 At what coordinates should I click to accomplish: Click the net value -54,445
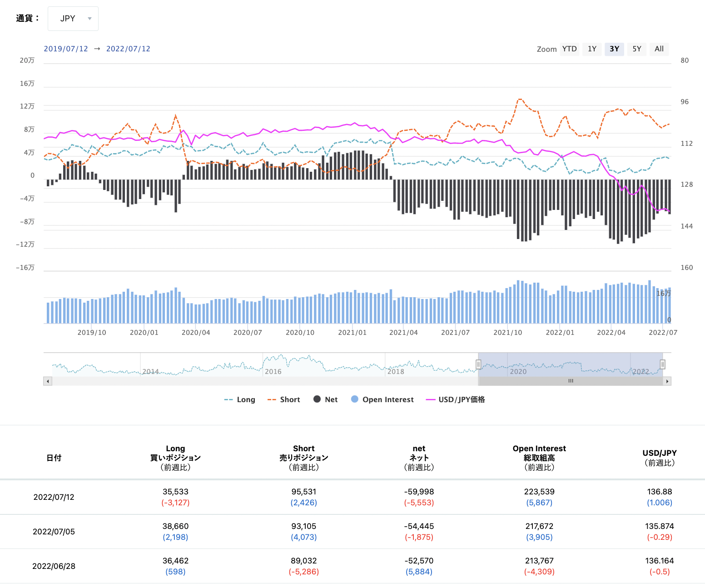[x=419, y=526]
